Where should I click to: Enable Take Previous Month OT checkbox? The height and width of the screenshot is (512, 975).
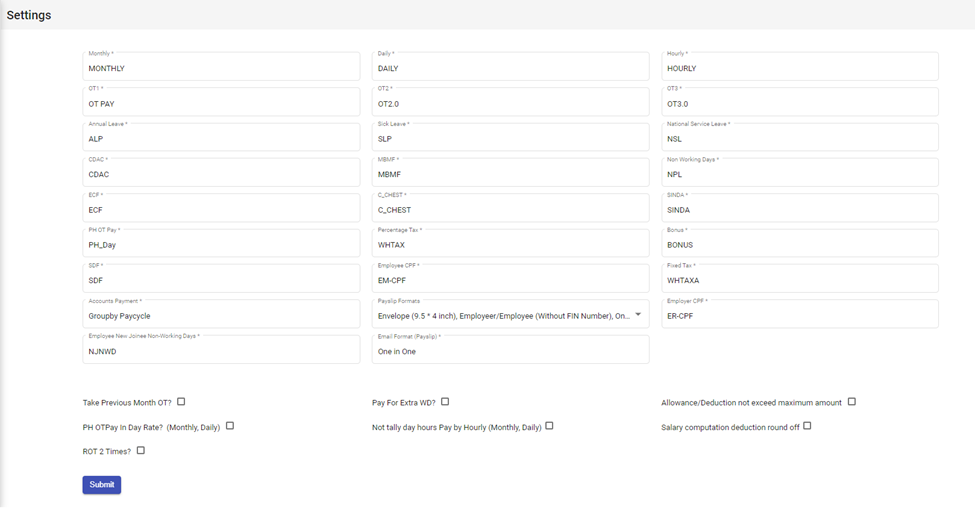(181, 402)
